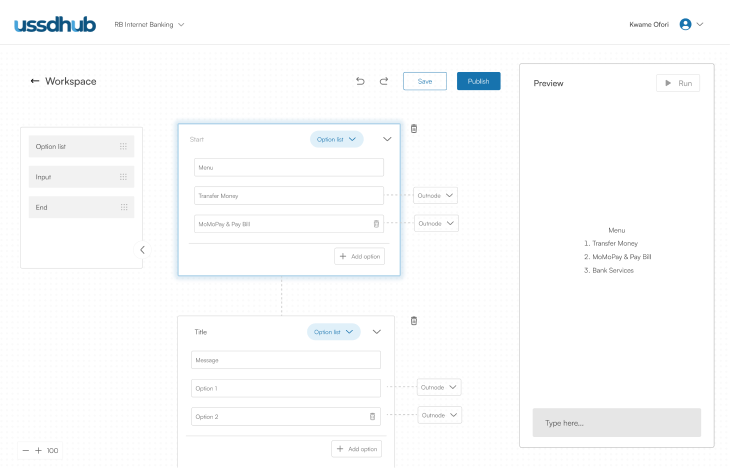Screen dimensions: 730x468
Task: Delete the Start node with trash icon
Action: tap(414, 128)
